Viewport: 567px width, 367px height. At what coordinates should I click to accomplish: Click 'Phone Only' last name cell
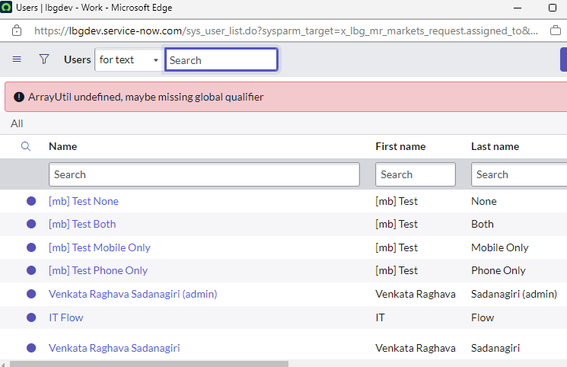point(498,270)
